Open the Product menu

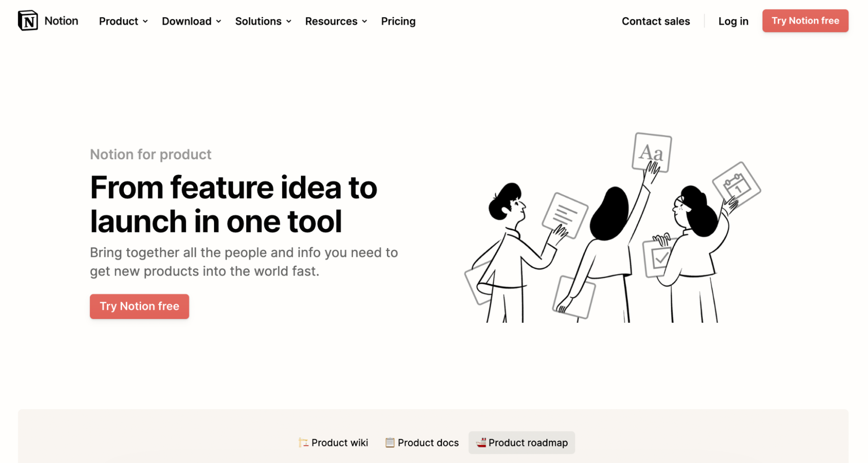tap(123, 21)
